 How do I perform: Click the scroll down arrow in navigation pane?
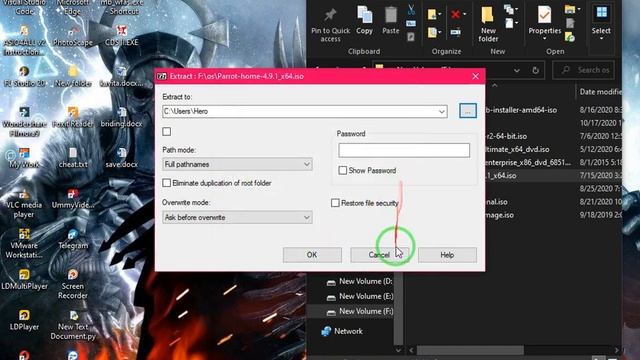[398, 350]
